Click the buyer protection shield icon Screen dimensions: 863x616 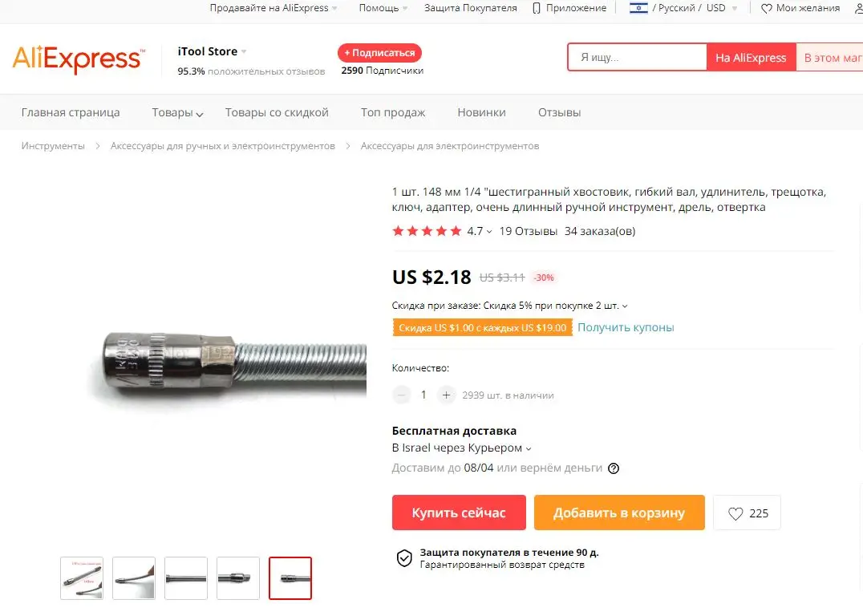point(404,557)
